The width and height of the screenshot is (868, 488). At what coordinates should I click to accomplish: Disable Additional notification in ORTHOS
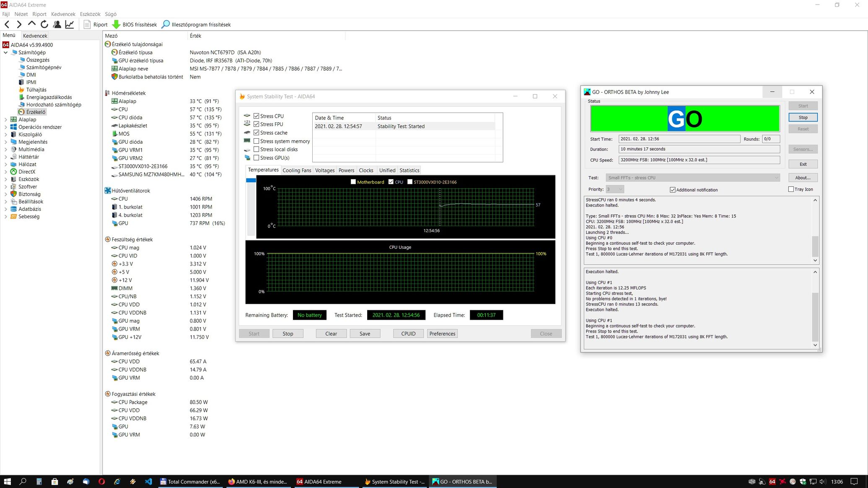click(x=673, y=190)
